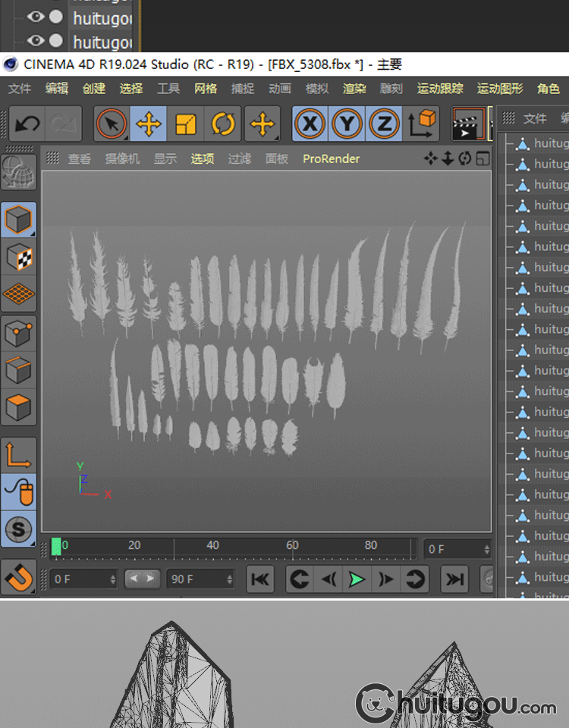
Task: Switch to Points mode in left toolbar
Action: 18,332
